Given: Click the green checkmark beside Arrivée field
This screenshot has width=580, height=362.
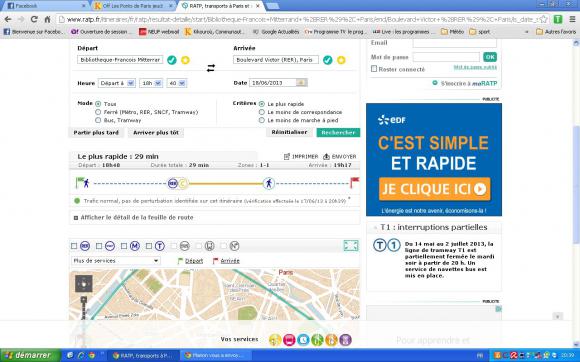Looking at the screenshot, I should pos(327,60).
